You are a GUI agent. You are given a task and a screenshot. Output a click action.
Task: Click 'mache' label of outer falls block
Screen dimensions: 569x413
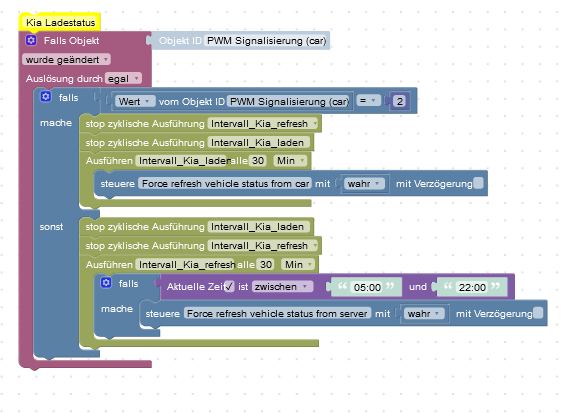pyautogui.click(x=56, y=123)
